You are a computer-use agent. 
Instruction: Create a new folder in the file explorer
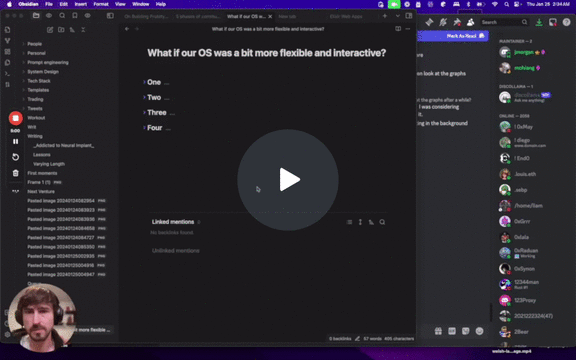pyautogui.click(x=61, y=30)
